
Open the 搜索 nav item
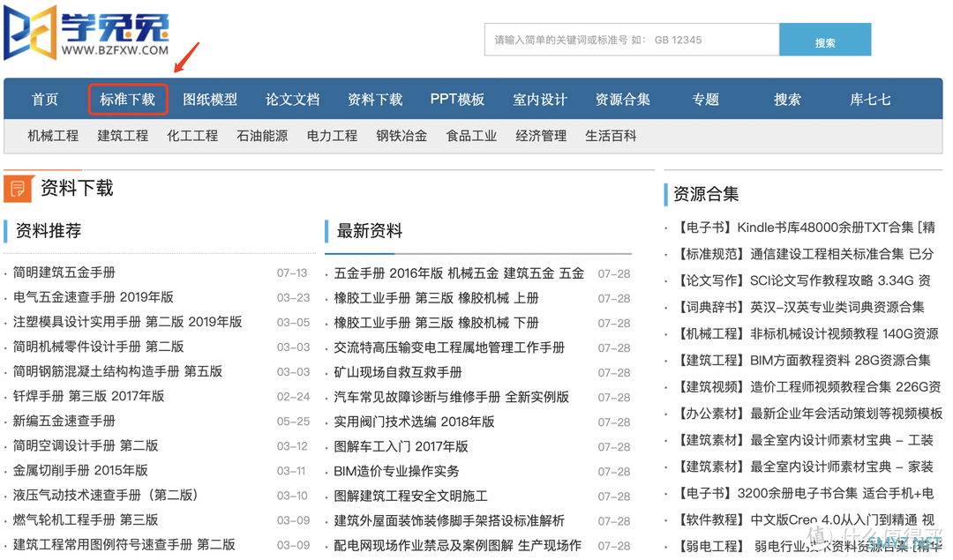(x=787, y=100)
